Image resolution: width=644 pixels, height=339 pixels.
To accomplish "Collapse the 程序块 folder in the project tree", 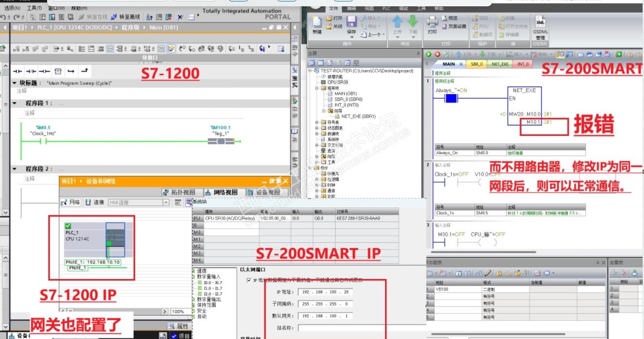I will click(x=317, y=88).
